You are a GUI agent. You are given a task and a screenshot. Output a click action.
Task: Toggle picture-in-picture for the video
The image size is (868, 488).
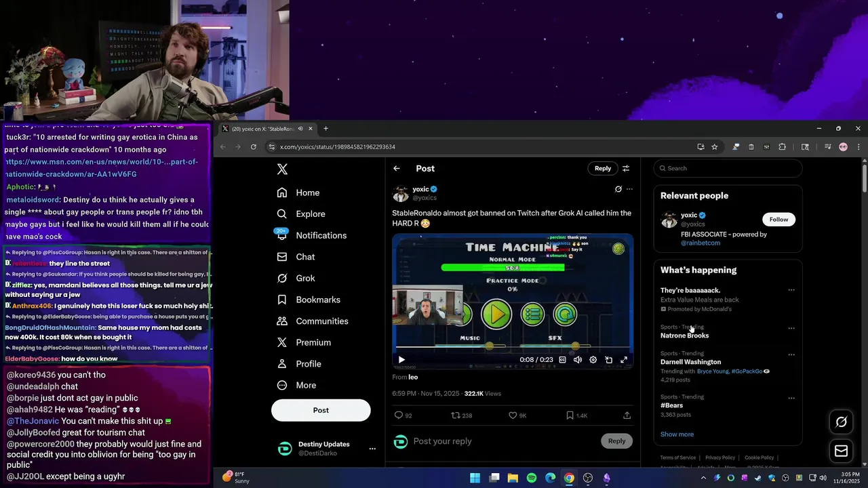[609, 360]
